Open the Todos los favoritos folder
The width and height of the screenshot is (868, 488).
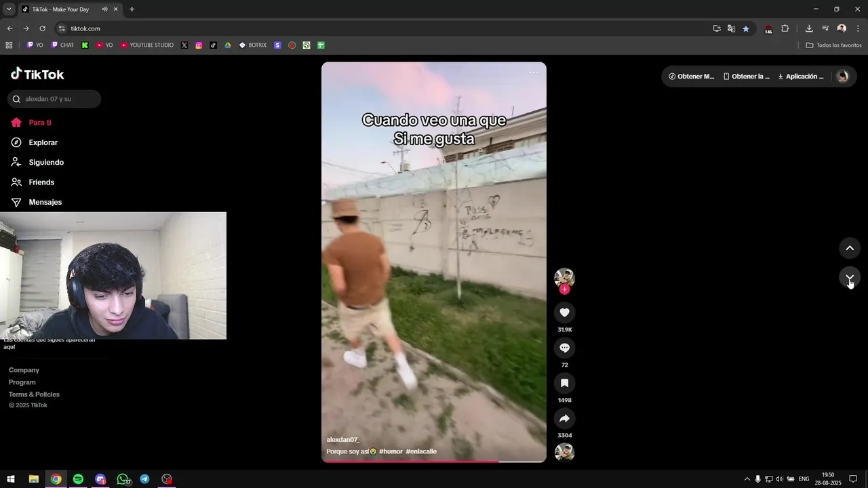[833, 45]
